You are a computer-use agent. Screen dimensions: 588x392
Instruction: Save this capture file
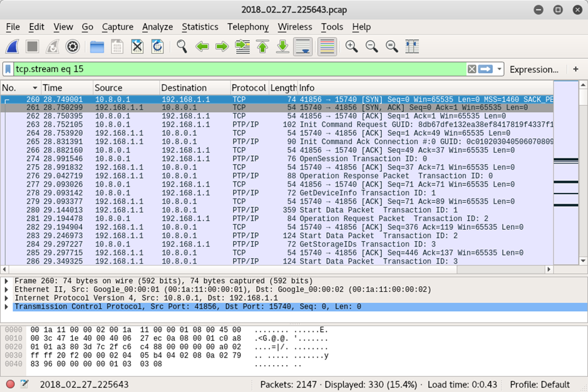[117, 47]
